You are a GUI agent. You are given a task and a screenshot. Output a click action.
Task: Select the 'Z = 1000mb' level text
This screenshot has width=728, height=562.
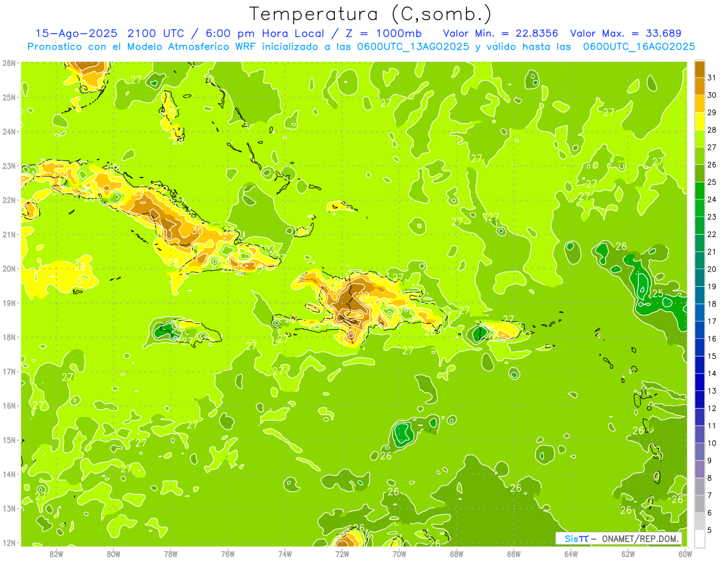tap(385, 33)
